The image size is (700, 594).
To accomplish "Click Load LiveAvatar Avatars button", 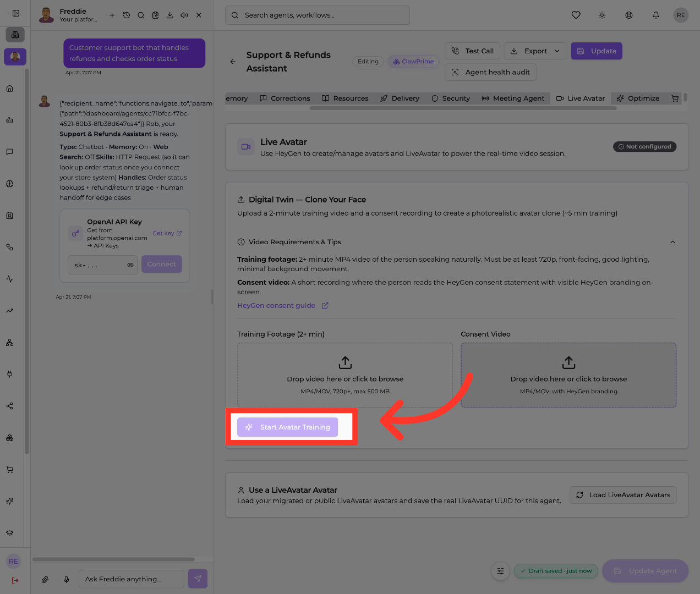I will (x=623, y=495).
